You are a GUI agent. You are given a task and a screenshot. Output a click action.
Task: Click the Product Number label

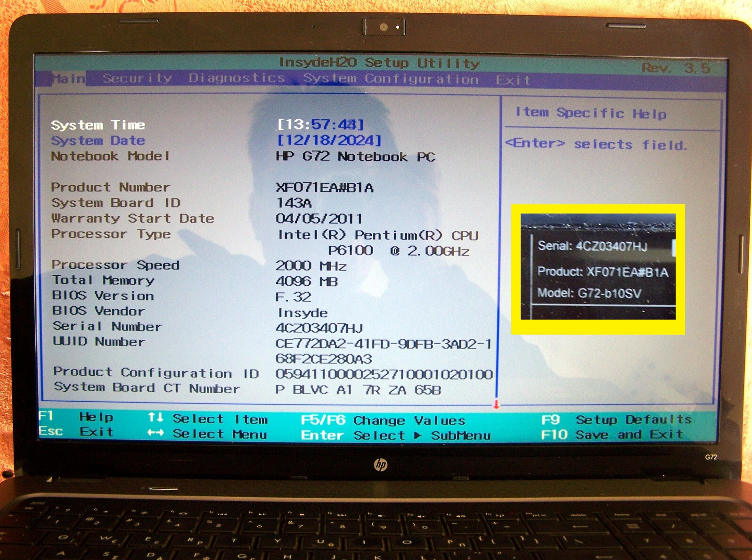click(x=110, y=187)
